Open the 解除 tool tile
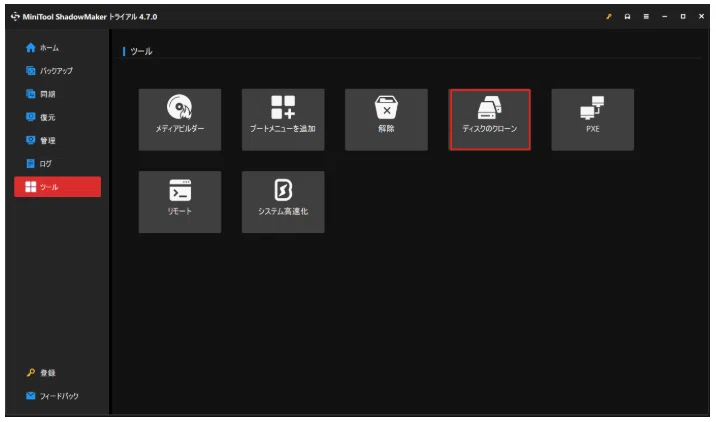The image size is (716, 422). click(x=386, y=120)
